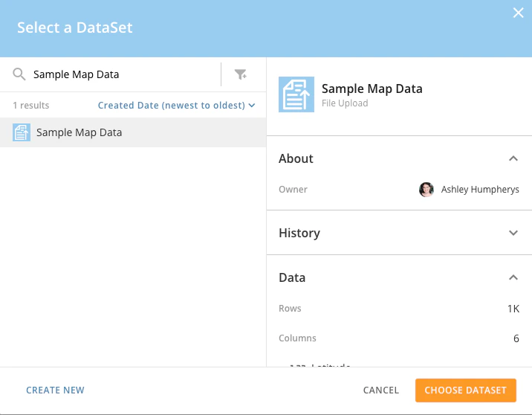Close the Select a DataSet dialog
532x415 pixels.
pos(518,13)
